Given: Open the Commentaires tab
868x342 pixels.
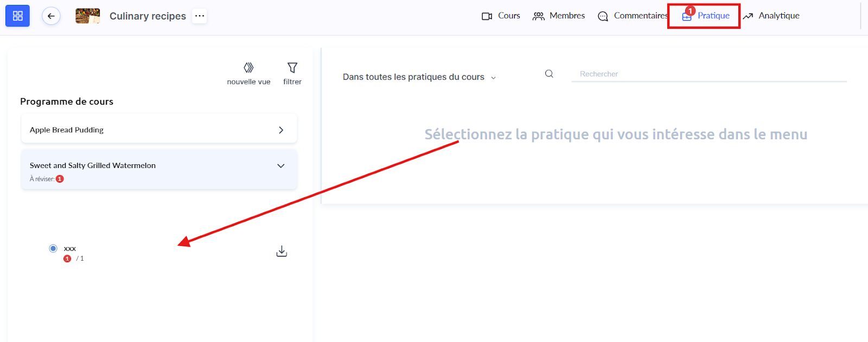Looking at the screenshot, I should pyautogui.click(x=632, y=16).
